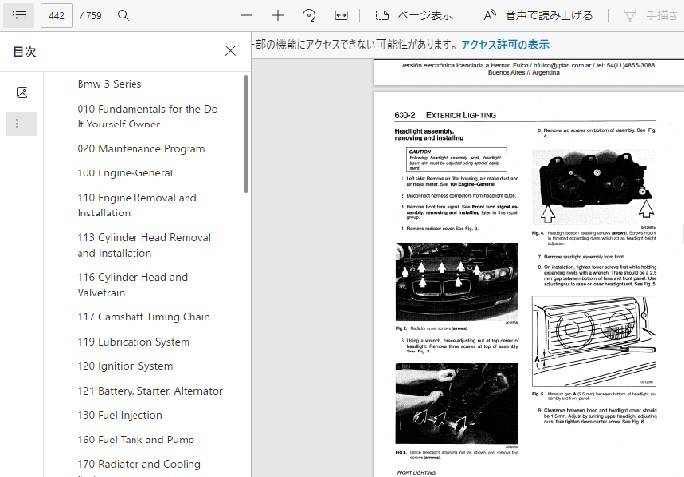Click the 目次 panel heading
This screenshot has height=477, width=684.
coord(24,51)
